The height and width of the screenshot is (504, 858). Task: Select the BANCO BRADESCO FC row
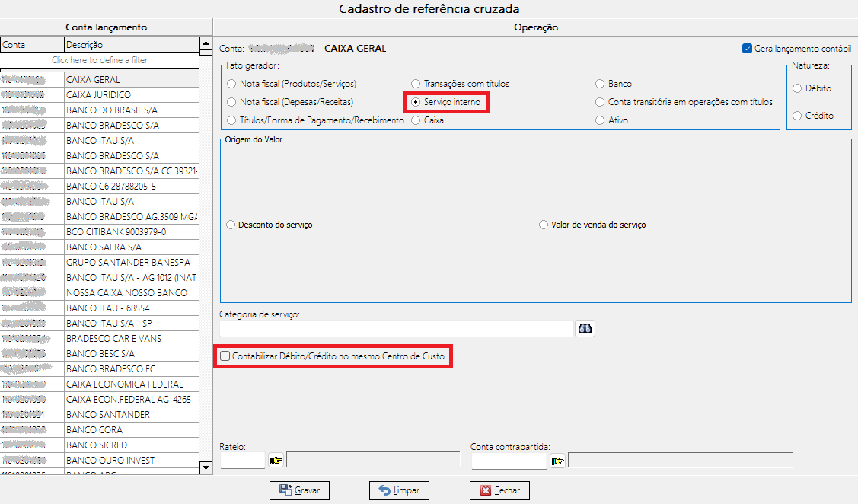tap(100, 369)
